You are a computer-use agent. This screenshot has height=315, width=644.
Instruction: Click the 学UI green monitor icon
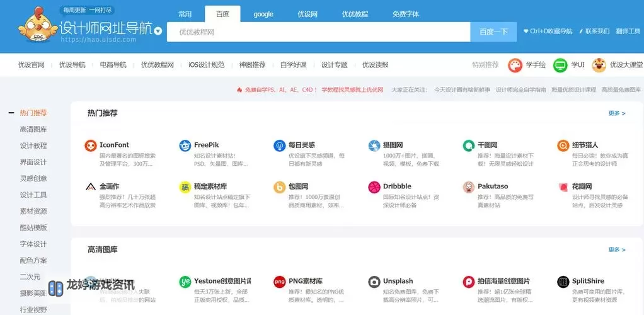(x=560, y=65)
